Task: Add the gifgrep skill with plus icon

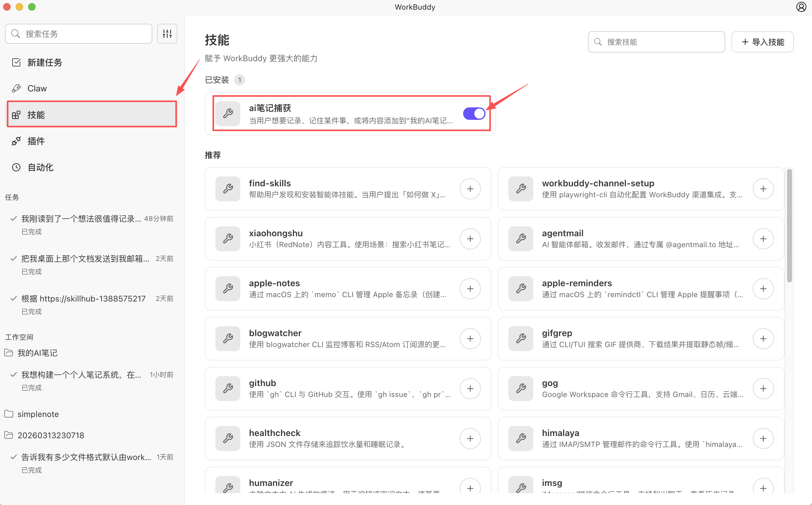Action: click(763, 338)
